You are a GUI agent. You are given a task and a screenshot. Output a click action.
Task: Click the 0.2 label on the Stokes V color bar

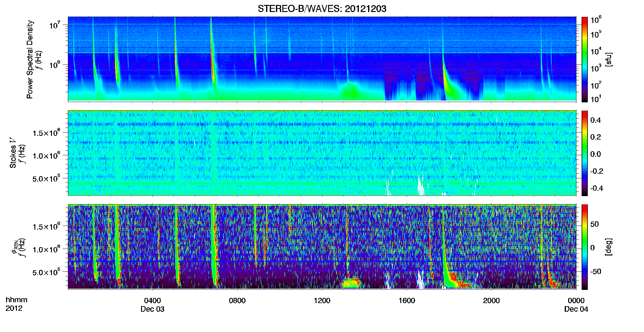595,137
